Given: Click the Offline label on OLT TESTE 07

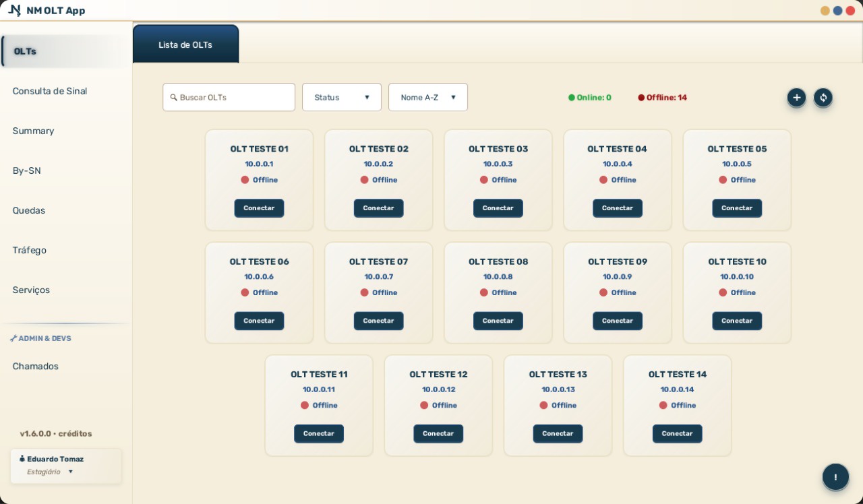Looking at the screenshot, I should pos(385,292).
